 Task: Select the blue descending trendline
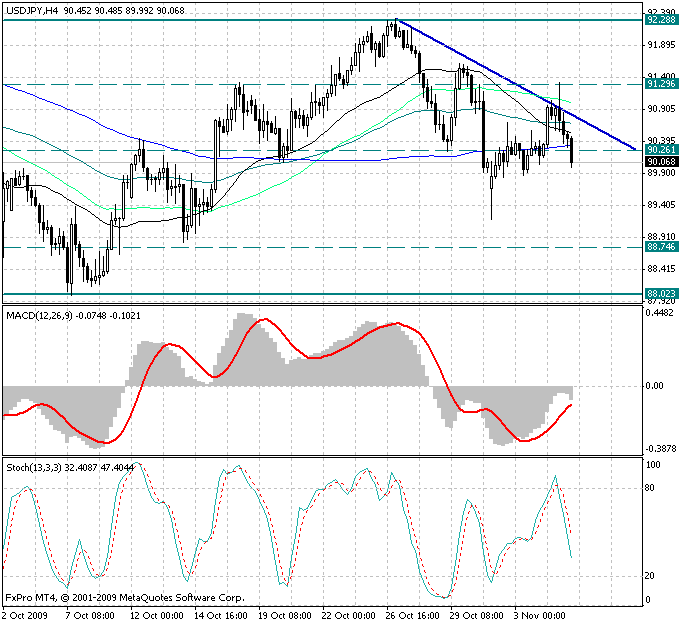pyautogui.click(x=516, y=85)
